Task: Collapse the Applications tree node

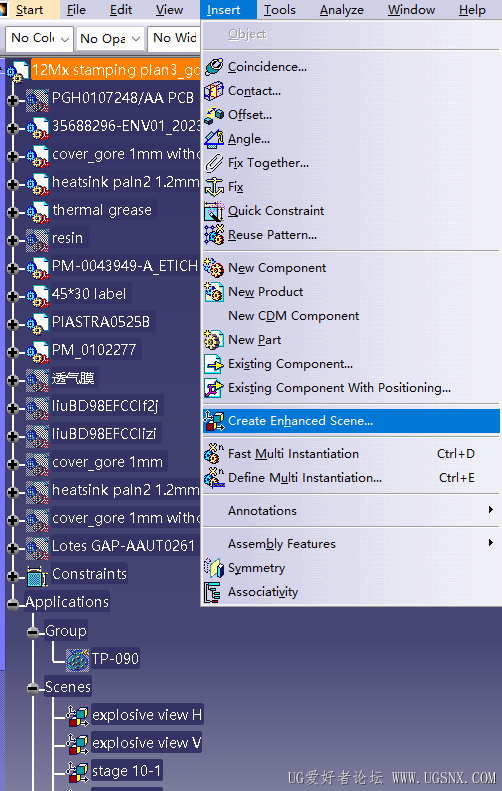Action: point(13,604)
